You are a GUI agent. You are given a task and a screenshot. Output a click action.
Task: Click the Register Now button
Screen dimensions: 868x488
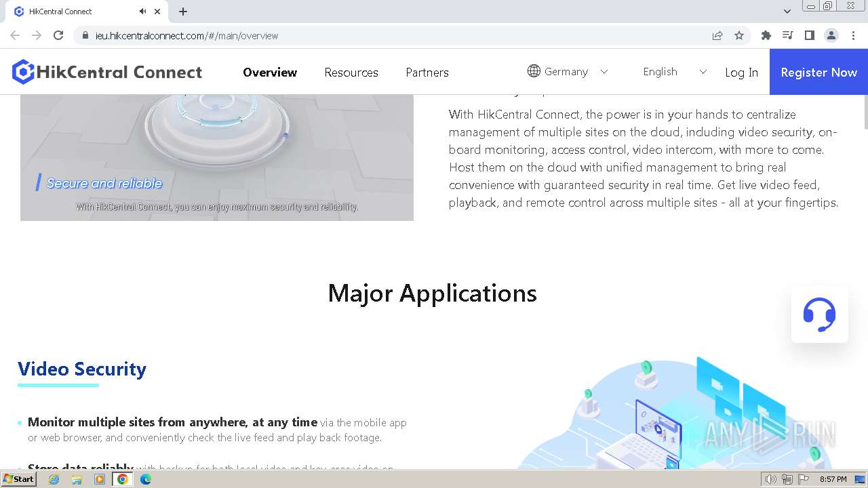point(818,72)
